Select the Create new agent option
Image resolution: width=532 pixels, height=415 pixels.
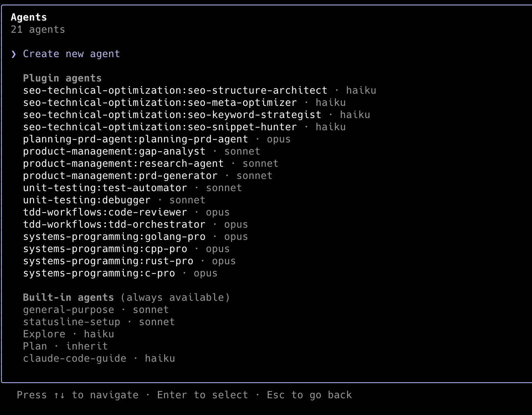click(71, 54)
